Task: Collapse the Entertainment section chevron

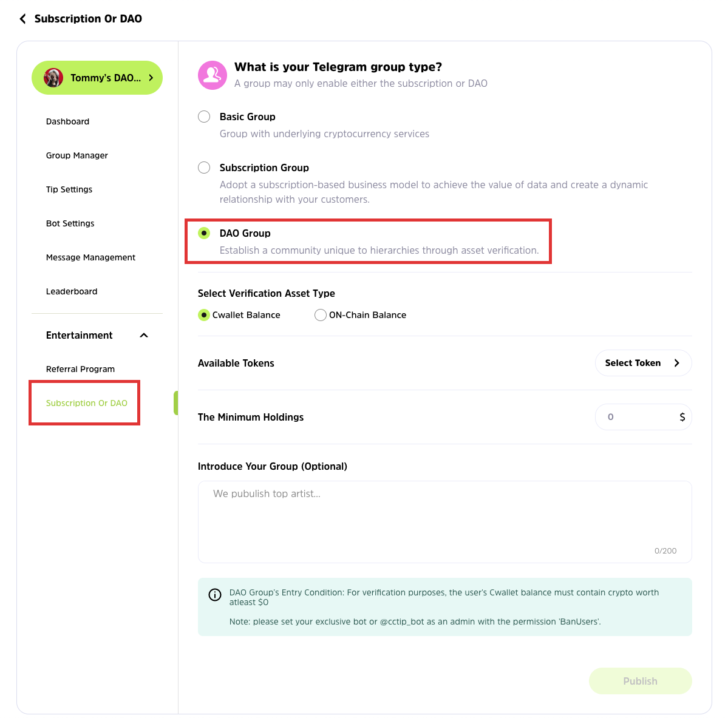Action: (x=144, y=336)
